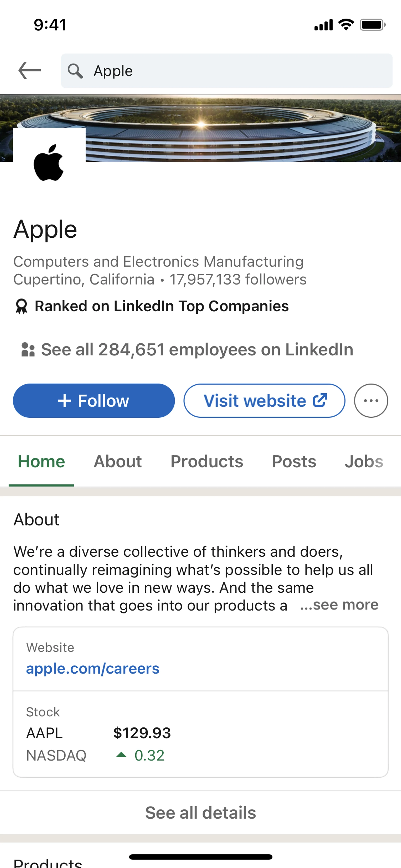Select the Jobs tab

[x=364, y=461]
